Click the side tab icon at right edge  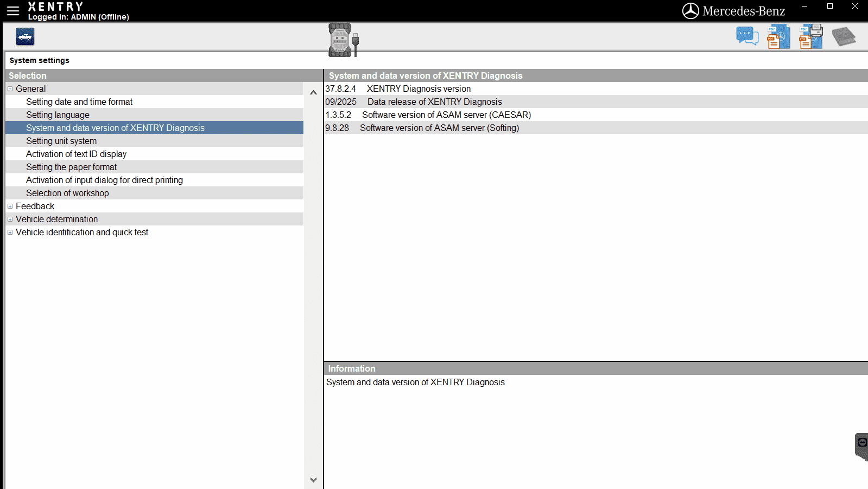861,446
